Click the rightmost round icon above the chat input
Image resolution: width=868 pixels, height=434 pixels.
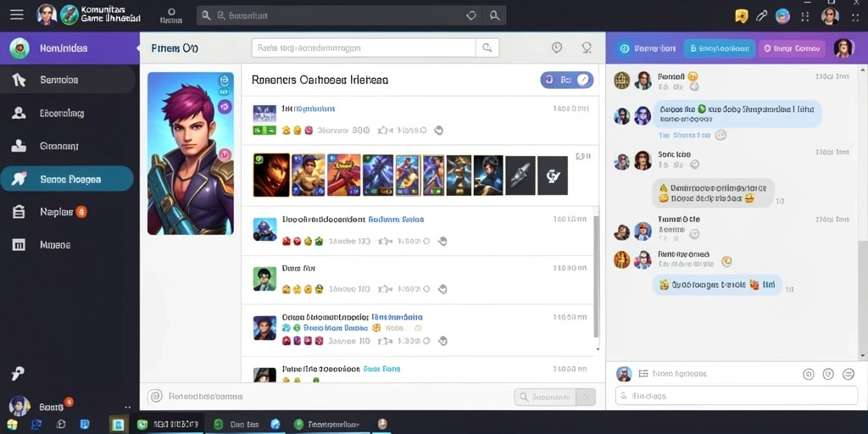849,374
